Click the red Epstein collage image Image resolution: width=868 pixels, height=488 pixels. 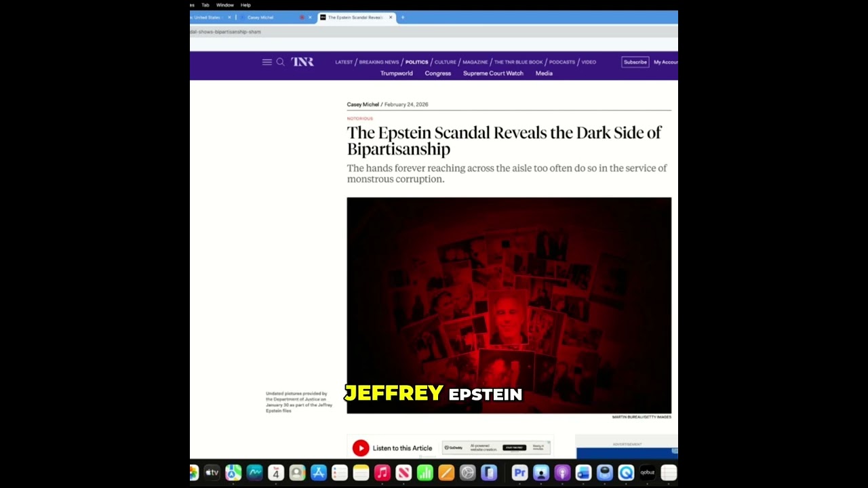(509, 306)
